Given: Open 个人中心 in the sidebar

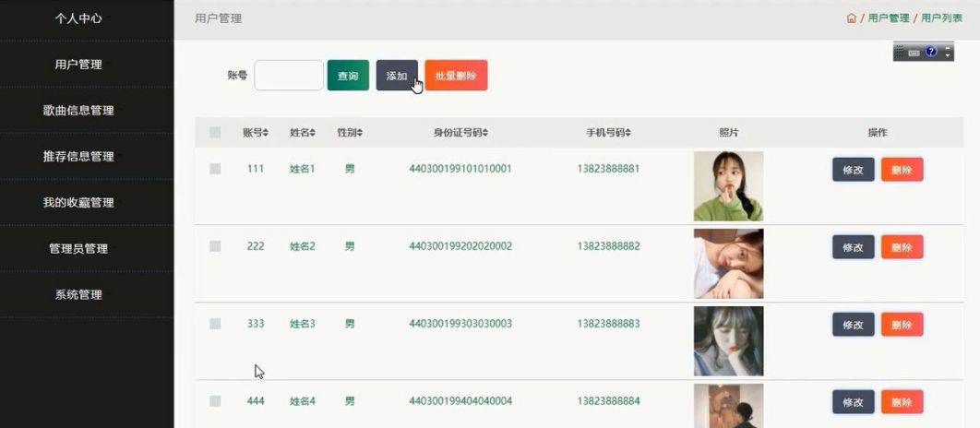Looking at the screenshot, I should click(x=78, y=18).
